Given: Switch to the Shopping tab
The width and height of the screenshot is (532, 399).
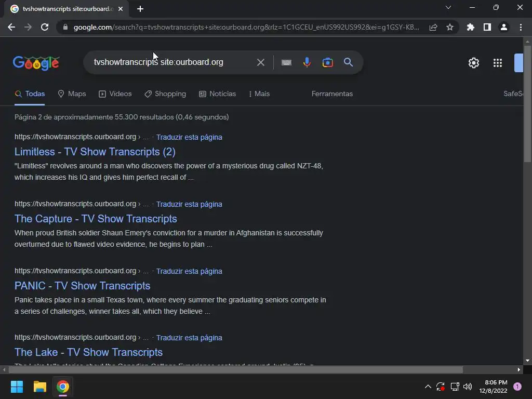Looking at the screenshot, I should tap(165, 94).
